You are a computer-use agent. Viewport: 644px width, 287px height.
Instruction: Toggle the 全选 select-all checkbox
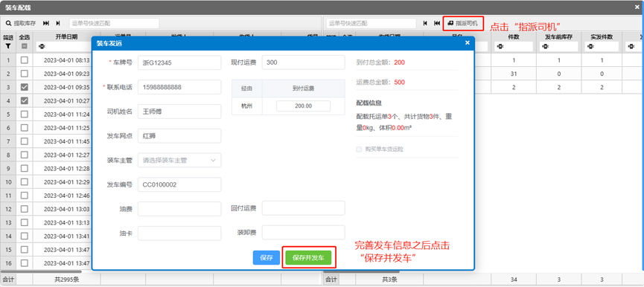tap(25, 46)
